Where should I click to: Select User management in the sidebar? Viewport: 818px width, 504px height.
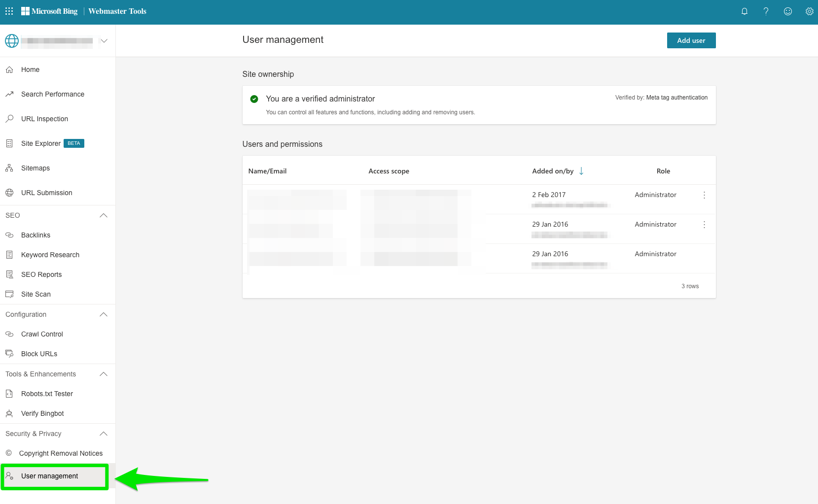point(50,476)
